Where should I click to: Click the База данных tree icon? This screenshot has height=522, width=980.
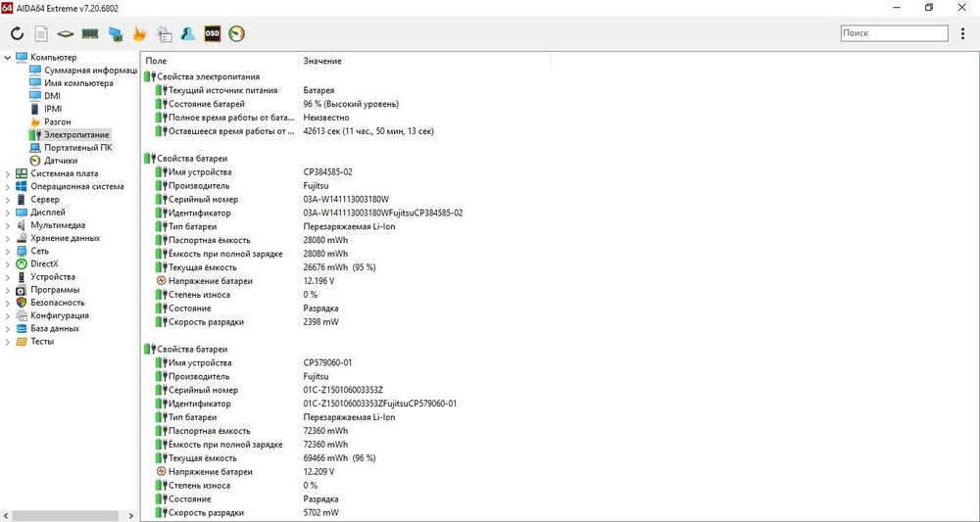coord(22,328)
